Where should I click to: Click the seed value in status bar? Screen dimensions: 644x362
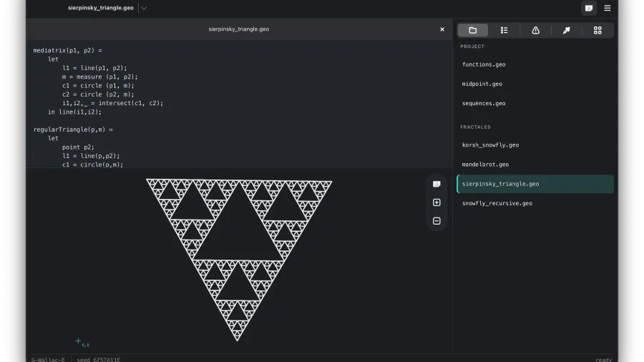(x=98, y=360)
